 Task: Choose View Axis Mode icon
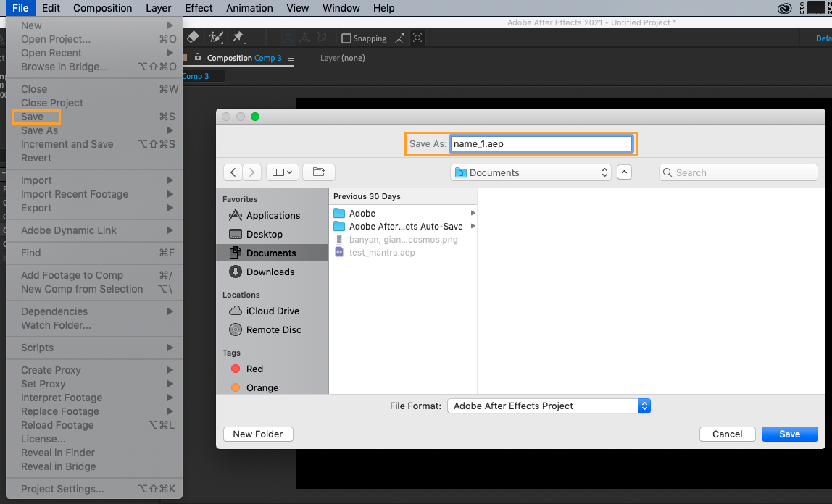(x=322, y=38)
